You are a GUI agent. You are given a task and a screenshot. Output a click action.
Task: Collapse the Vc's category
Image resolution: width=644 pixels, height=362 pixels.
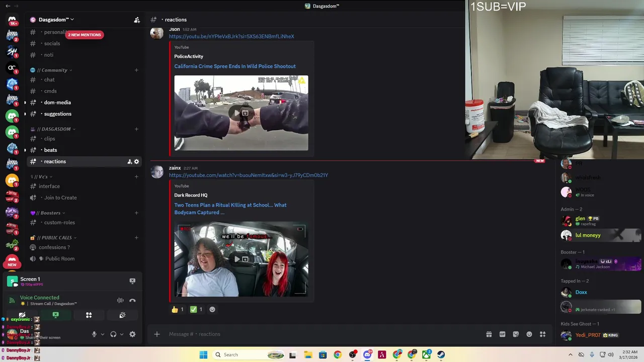[41, 176]
